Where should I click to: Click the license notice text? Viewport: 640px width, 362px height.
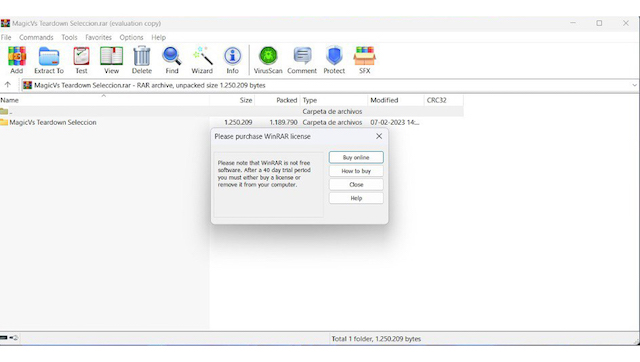(264, 174)
